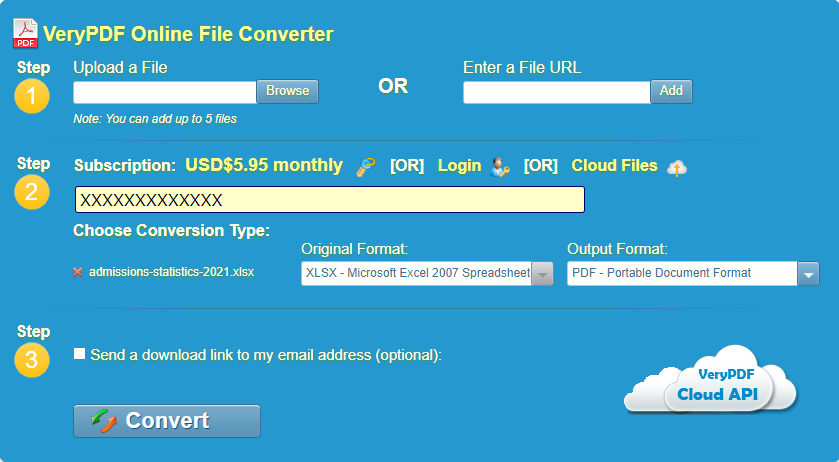The height and width of the screenshot is (462, 839).
Task: Open the Cloud Files link
Action: [x=614, y=165]
